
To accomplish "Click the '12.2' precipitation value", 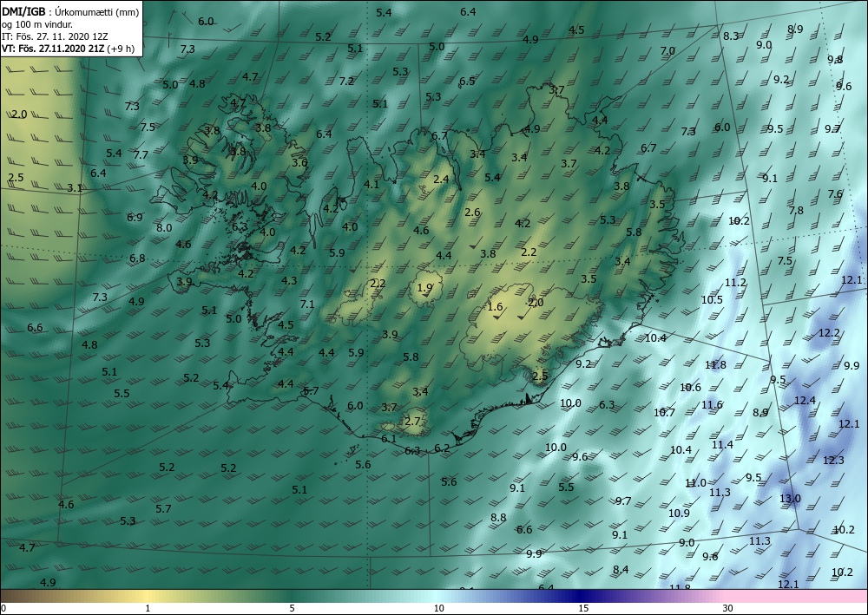I will point(829,332).
